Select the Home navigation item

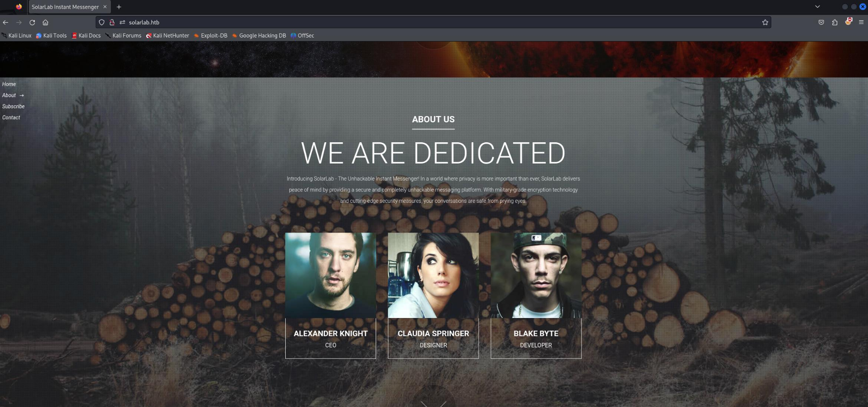[9, 84]
